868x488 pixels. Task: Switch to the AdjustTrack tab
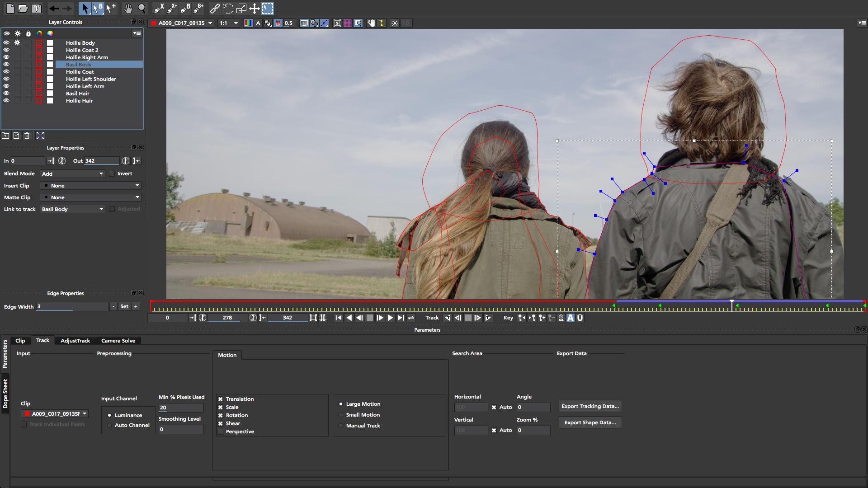75,340
